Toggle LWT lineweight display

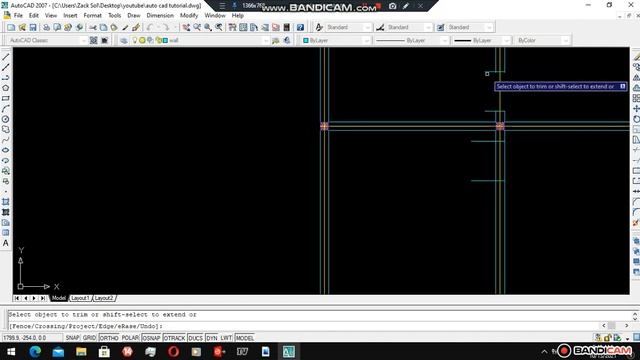coord(226,338)
